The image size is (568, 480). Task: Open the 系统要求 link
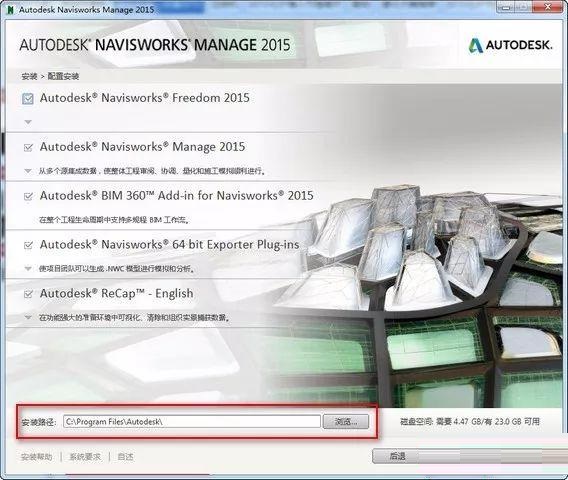pyautogui.click(x=85, y=457)
